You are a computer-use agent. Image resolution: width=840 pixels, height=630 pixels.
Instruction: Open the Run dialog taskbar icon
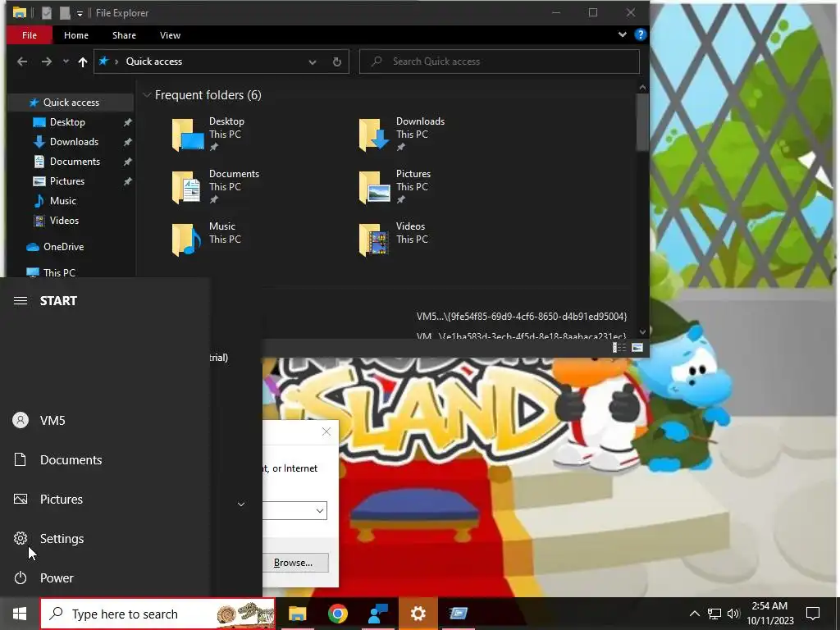458,614
